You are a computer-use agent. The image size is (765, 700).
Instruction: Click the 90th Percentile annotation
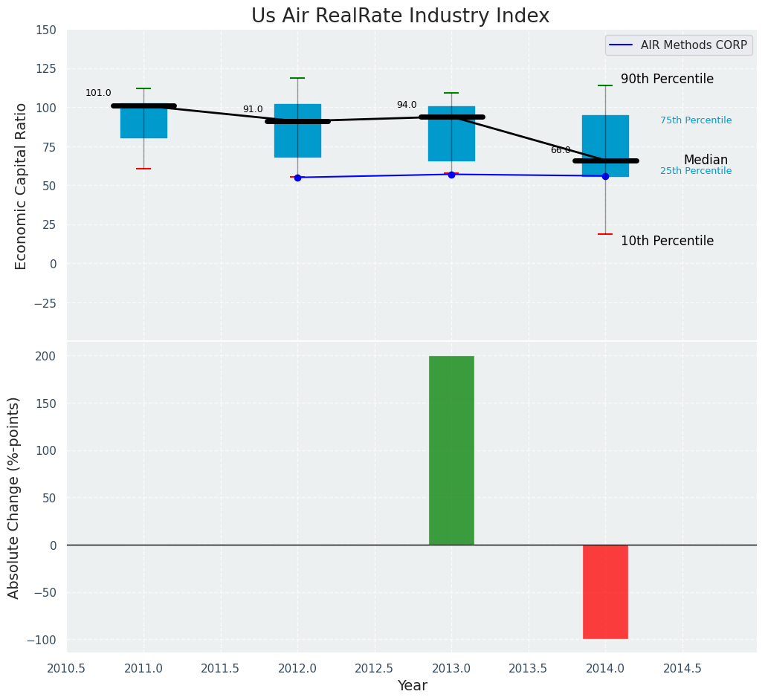[667, 80]
